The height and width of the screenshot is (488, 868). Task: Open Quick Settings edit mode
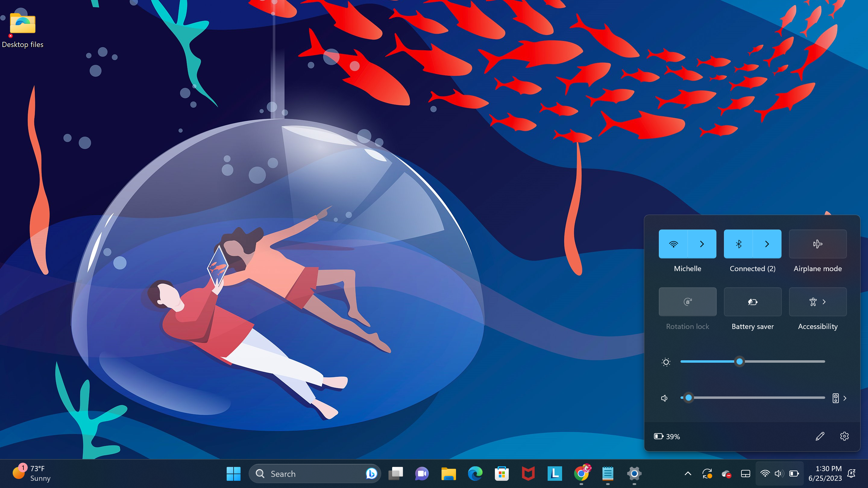[820, 436]
